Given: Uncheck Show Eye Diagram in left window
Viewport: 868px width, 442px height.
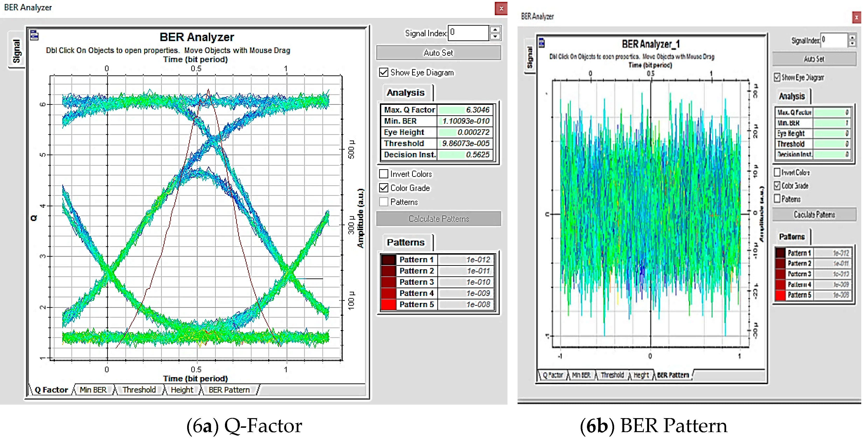Looking at the screenshot, I should (x=383, y=73).
